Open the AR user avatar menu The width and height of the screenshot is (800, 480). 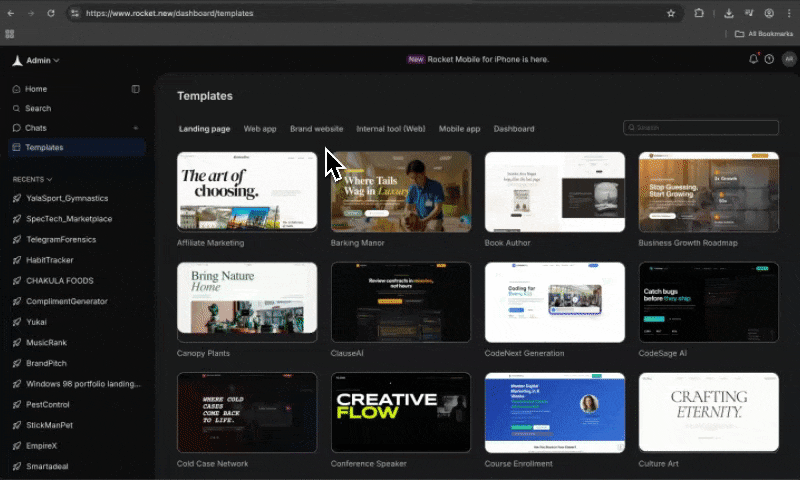click(x=788, y=60)
